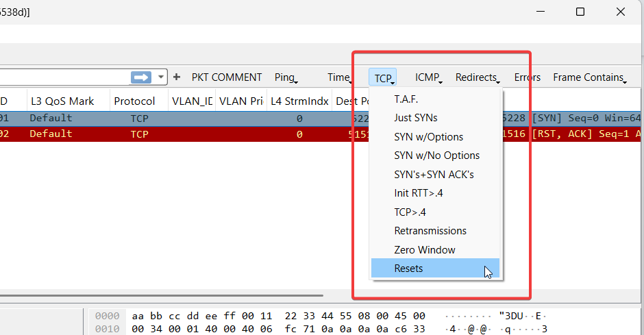644x335 pixels.
Task: Choose the T.A.F. menu item
Action: pos(406,99)
